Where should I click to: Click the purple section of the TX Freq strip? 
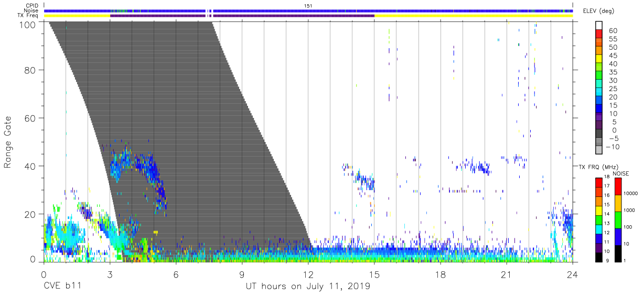coord(242,16)
